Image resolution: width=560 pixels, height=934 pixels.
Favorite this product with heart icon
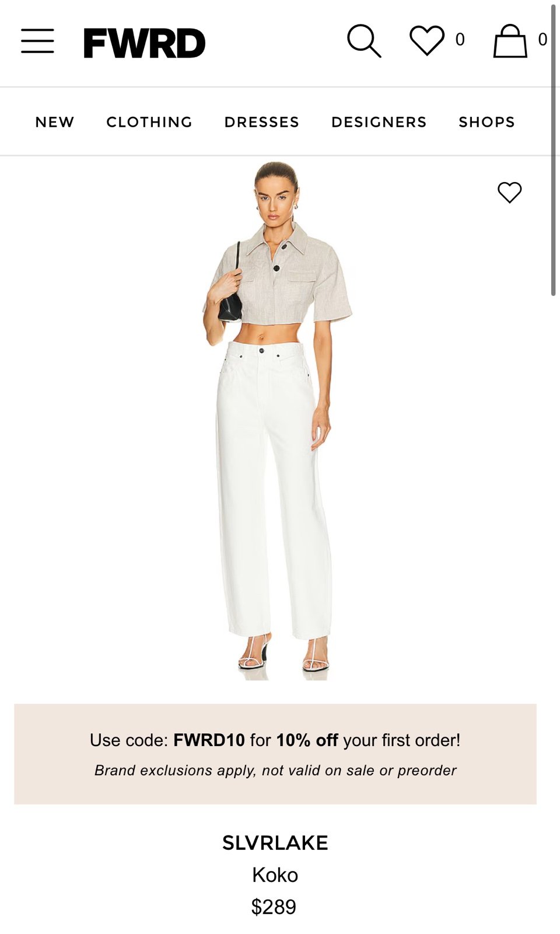509,192
